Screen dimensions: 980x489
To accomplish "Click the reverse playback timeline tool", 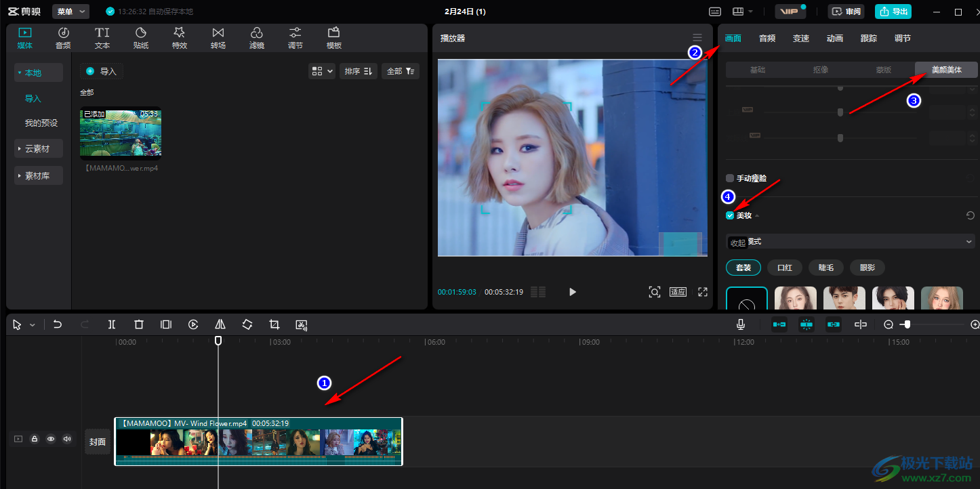I will click(193, 324).
